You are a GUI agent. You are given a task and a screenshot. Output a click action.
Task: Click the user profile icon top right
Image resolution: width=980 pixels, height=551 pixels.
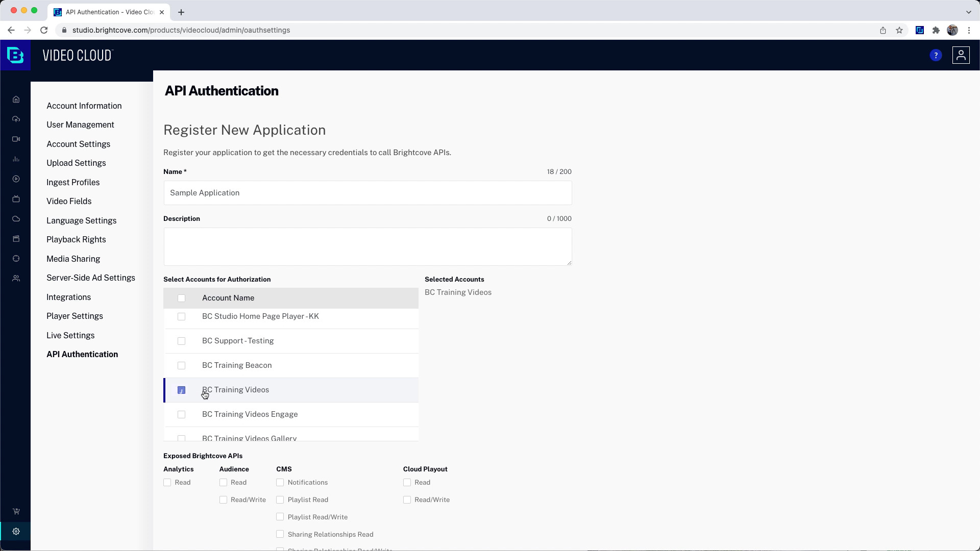coord(961,55)
